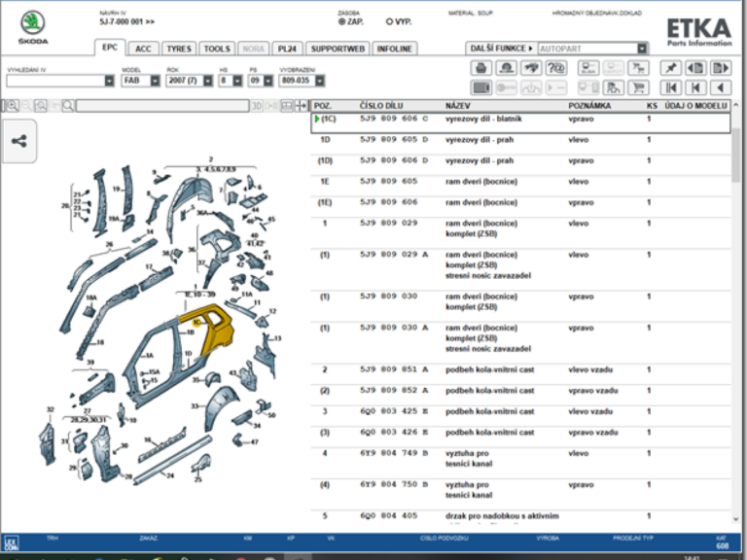747x560 pixels.
Task: Click the shopping cart icon
Action: coord(639,87)
